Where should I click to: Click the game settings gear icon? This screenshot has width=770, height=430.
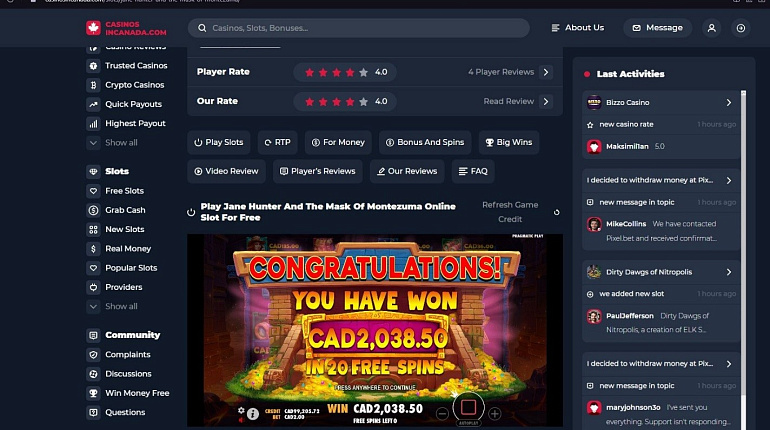coord(241,410)
